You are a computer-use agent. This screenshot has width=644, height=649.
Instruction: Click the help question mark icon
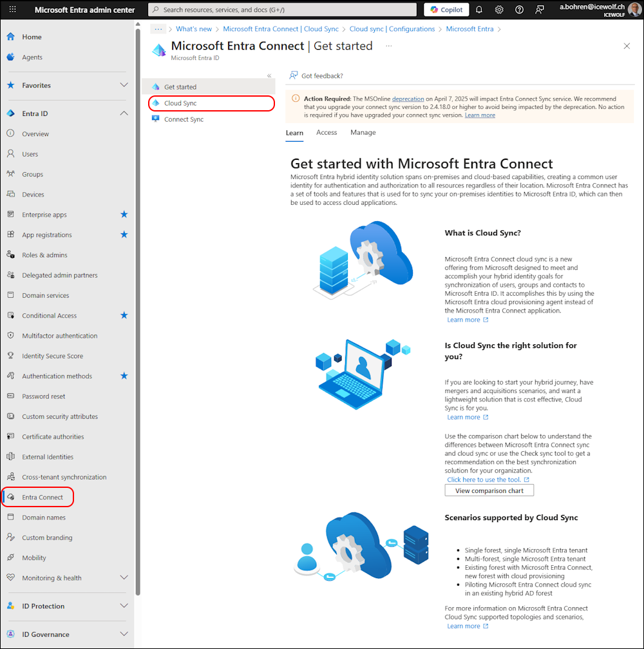pos(519,10)
